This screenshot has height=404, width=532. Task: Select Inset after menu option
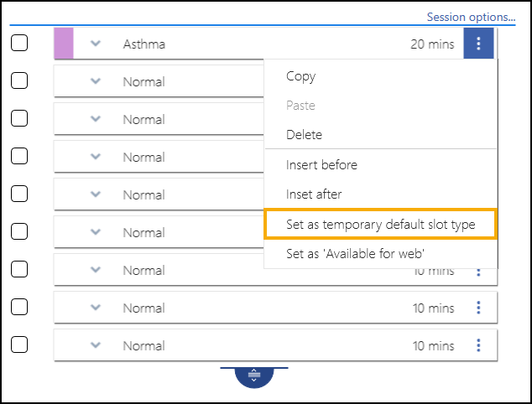pyautogui.click(x=314, y=194)
